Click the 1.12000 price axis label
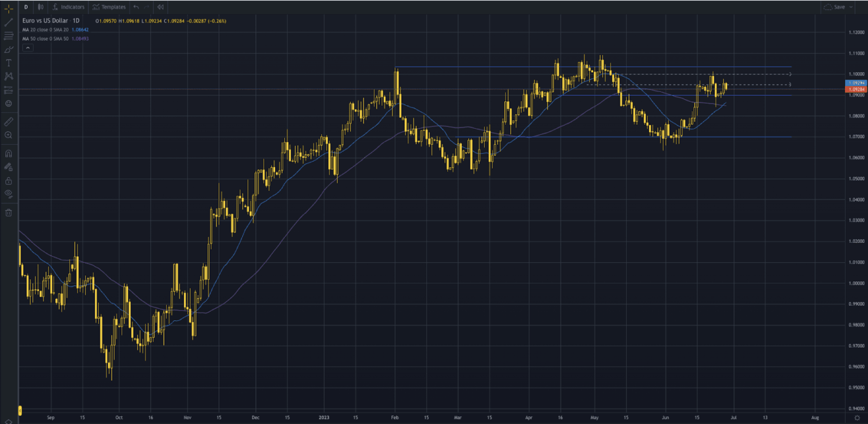Image resolution: width=868 pixels, height=424 pixels. tap(857, 32)
